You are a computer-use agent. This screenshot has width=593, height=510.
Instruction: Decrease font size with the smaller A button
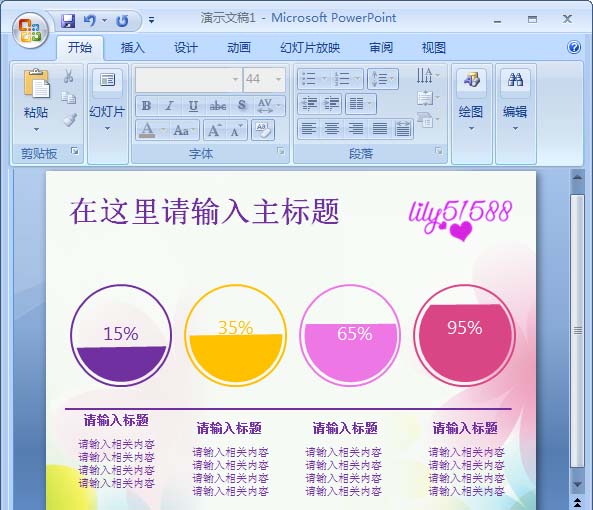pyautogui.click(x=237, y=131)
